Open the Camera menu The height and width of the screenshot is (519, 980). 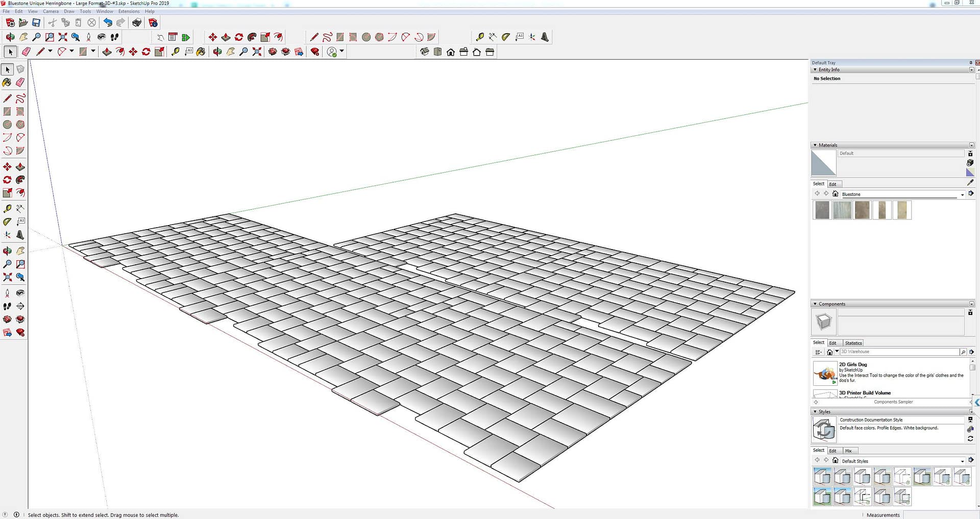click(x=51, y=11)
